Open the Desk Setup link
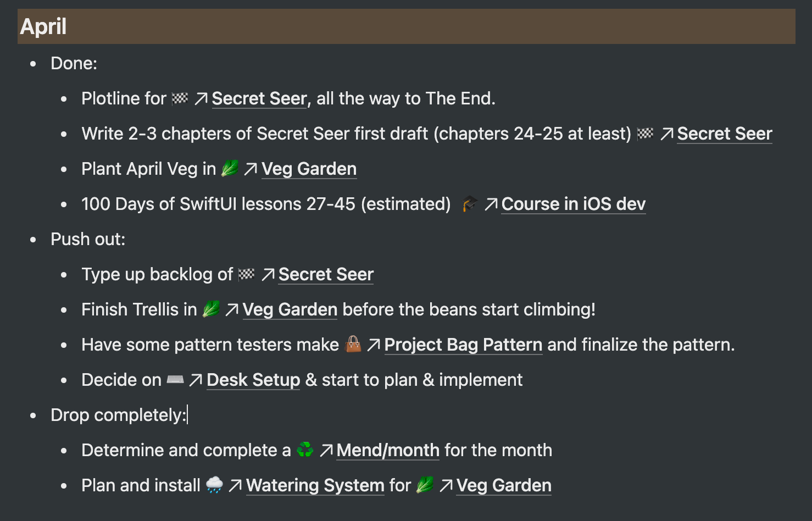 pos(253,380)
